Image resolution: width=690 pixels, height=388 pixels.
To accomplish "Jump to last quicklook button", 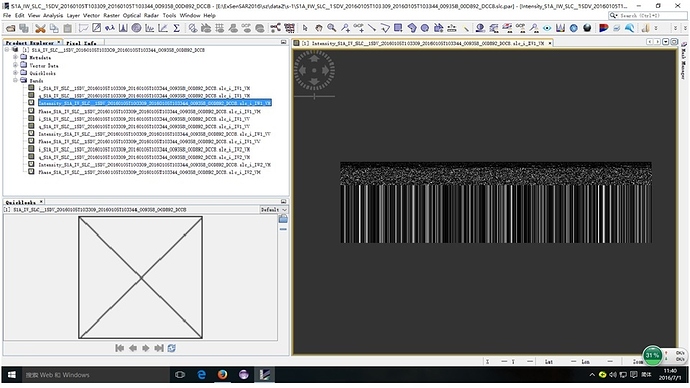I will [x=159, y=348].
